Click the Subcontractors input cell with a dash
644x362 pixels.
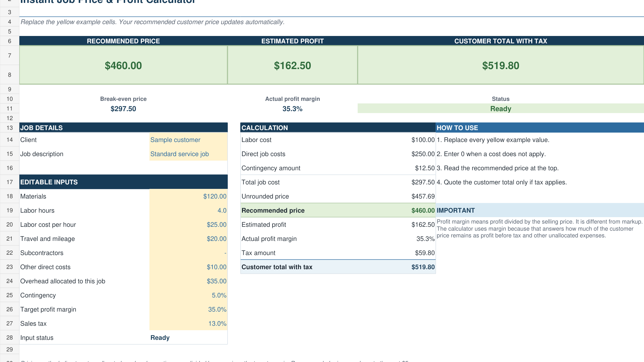click(188, 253)
